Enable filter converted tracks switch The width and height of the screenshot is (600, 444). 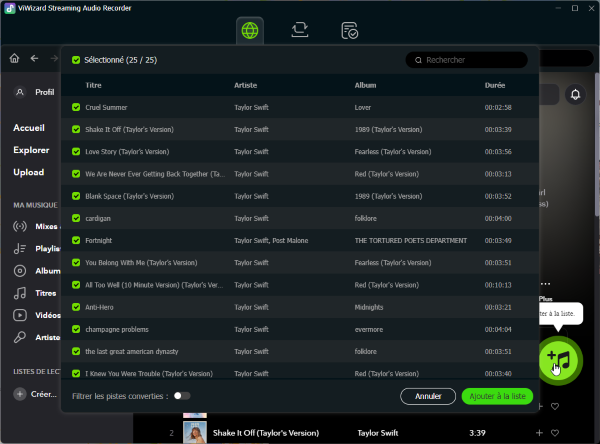[x=182, y=396]
